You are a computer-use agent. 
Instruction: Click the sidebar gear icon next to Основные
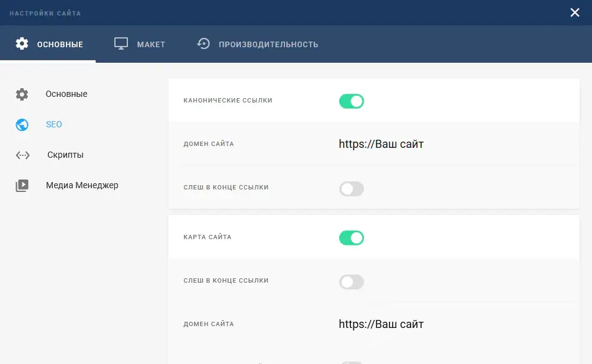(22, 94)
